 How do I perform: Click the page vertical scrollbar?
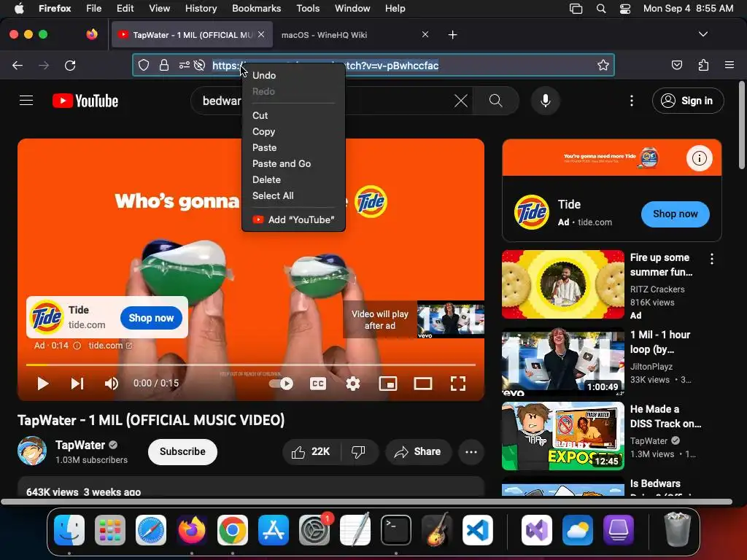pos(741,125)
